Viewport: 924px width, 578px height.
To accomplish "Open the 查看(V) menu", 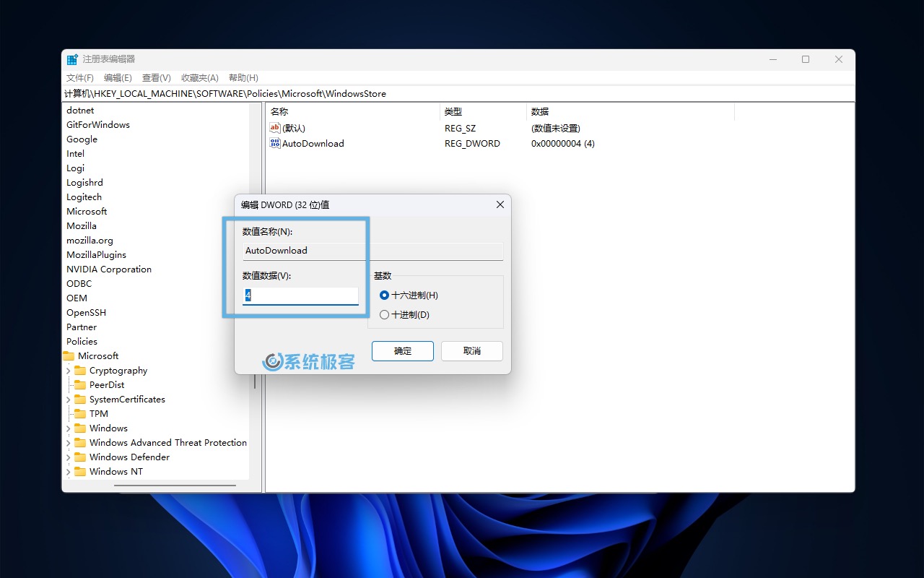I will [x=155, y=77].
